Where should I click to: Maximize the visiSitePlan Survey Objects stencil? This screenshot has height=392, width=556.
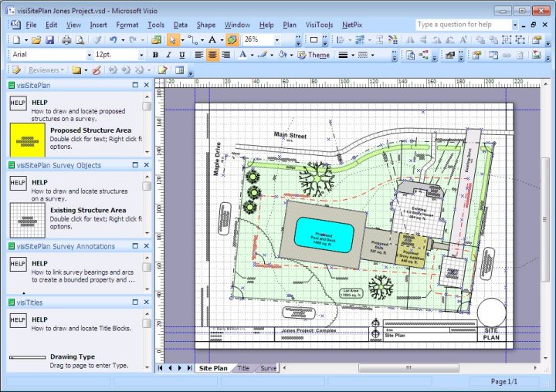pyautogui.click(x=135, y=165)
